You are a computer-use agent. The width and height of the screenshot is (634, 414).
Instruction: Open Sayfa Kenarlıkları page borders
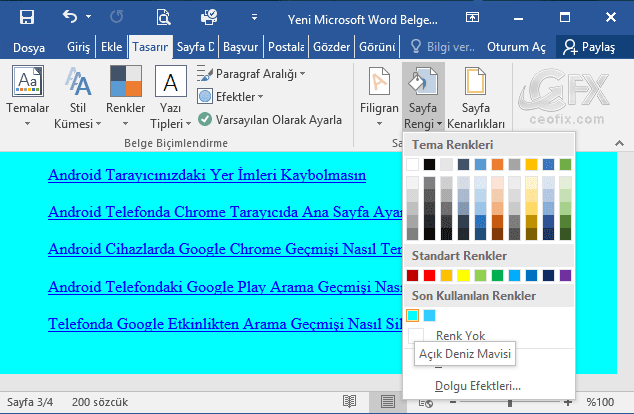(476, 96)
